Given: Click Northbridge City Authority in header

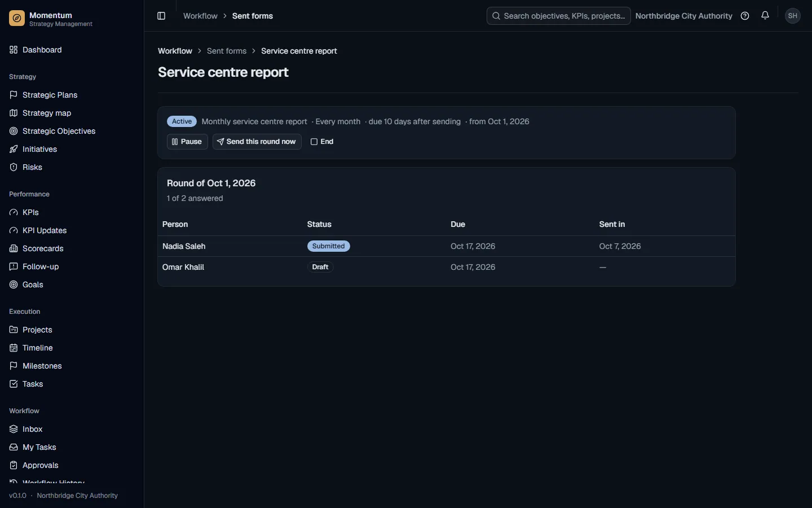Looking at the screenshot, I should click(683, 16).
